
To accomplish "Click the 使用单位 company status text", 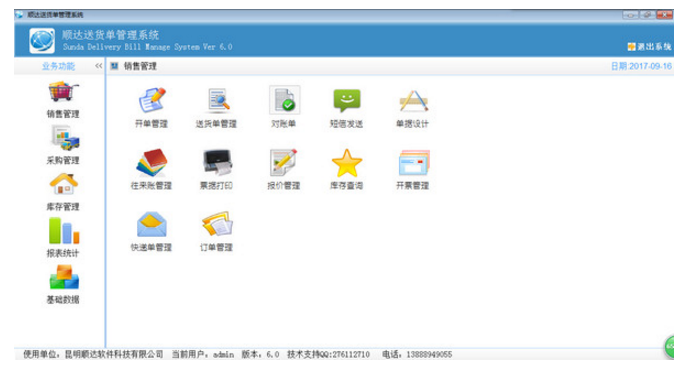I will click(93, 354).
